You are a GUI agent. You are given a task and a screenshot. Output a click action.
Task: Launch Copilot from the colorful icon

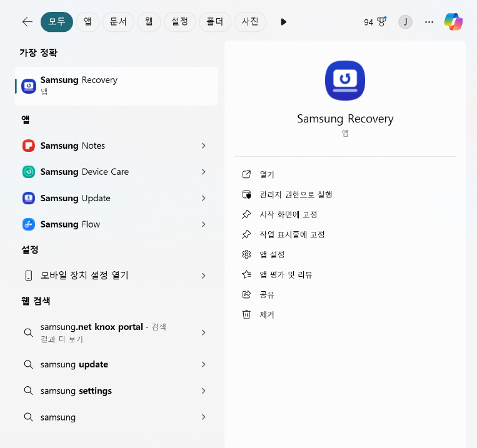[x=453, y=22]
